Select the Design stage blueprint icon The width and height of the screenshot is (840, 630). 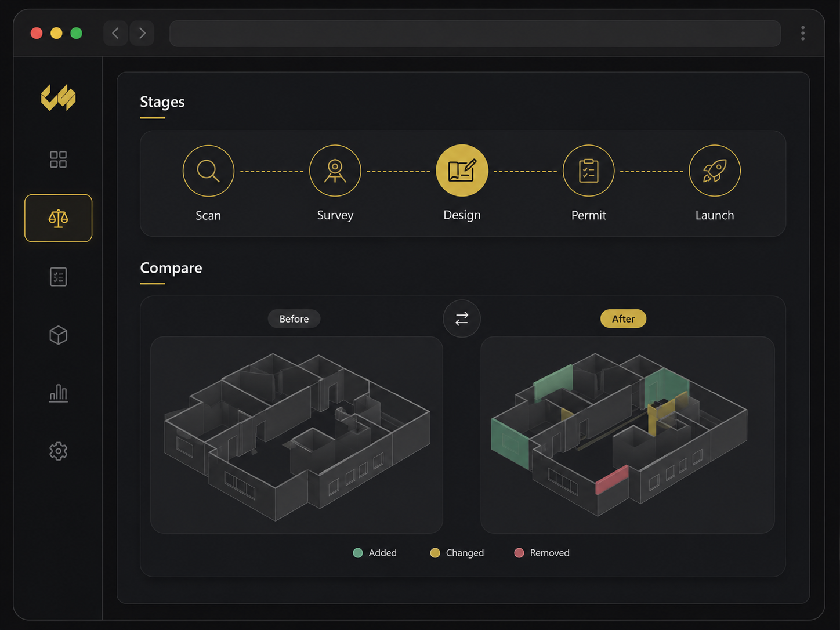pos(462,171)
